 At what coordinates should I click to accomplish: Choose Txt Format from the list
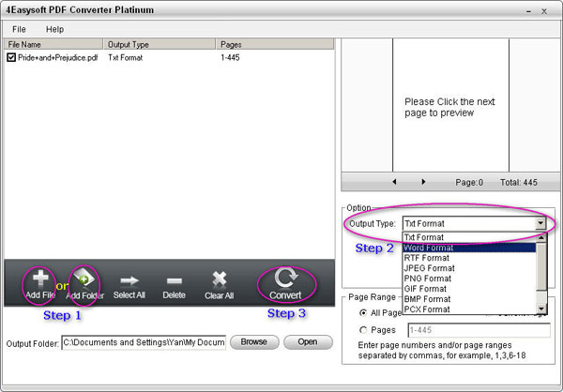click(469, 237)
